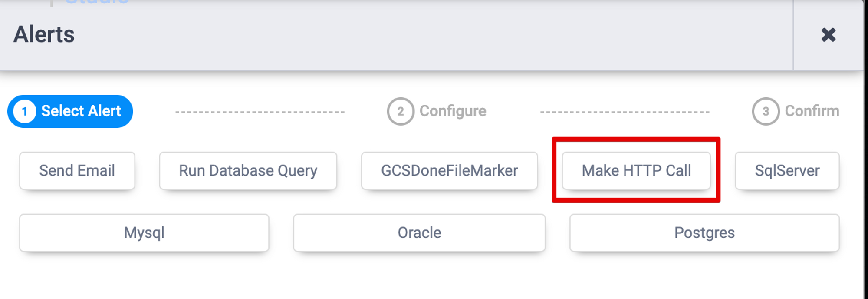Pick the Oracle alert option

pos(419,233)
